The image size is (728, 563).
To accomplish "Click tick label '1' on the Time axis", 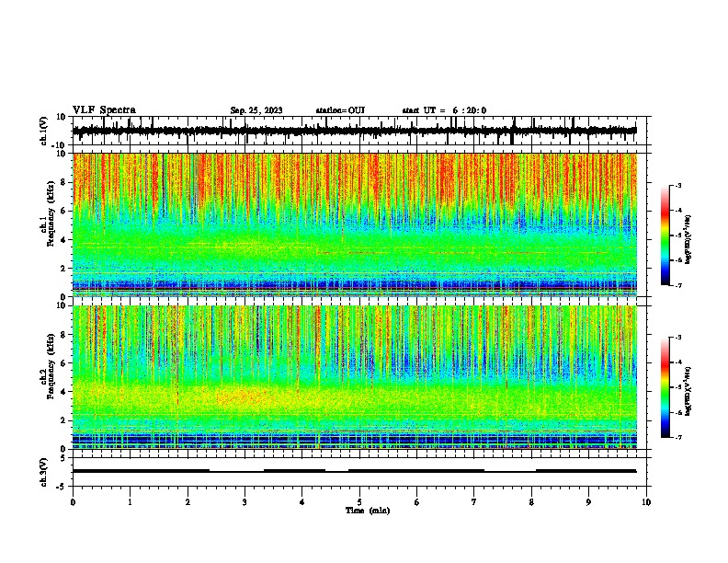I will (130, 502).
